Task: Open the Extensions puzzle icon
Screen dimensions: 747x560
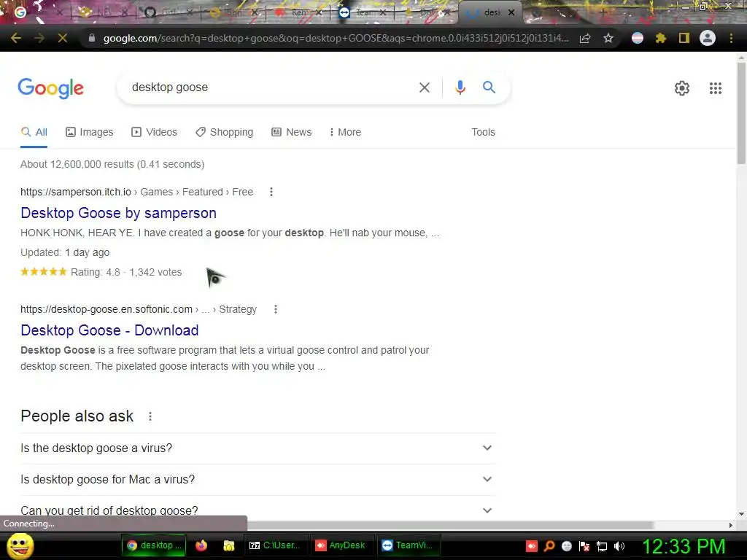Action: point(660,38)
